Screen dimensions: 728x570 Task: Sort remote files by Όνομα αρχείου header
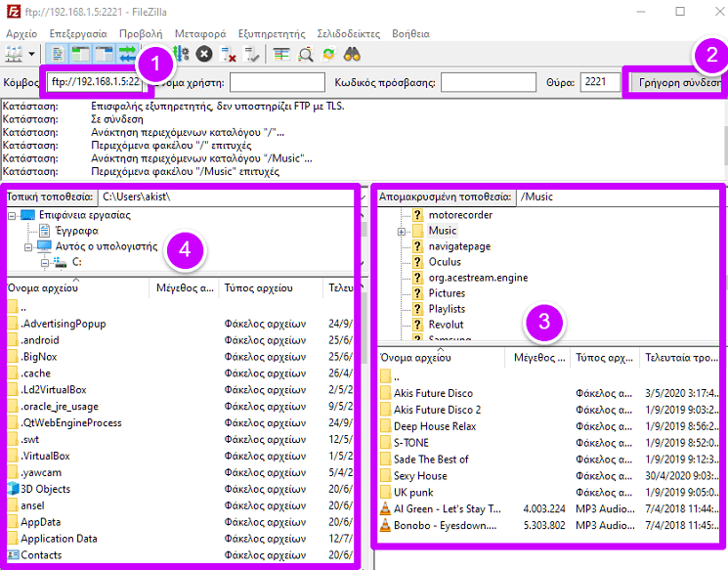click(440, 358)
